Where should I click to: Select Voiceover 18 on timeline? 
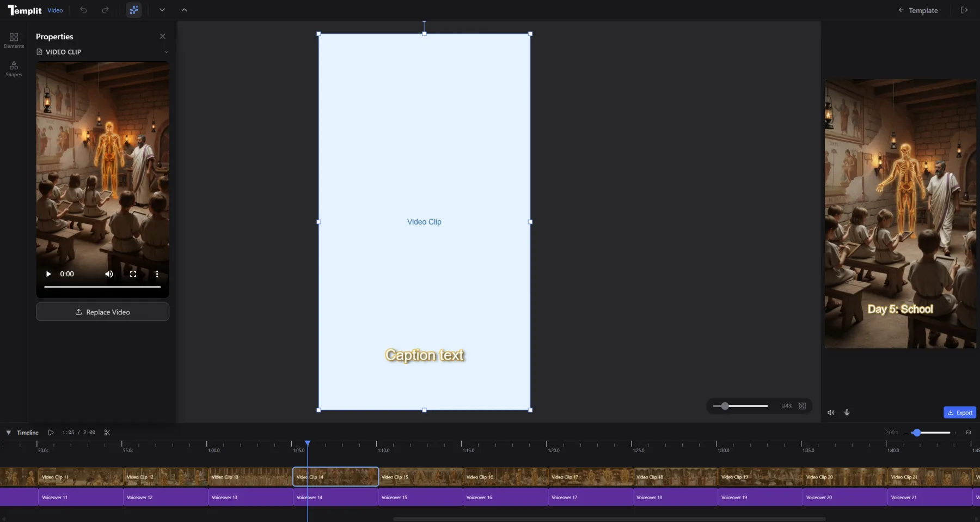(x=675, y=497)
